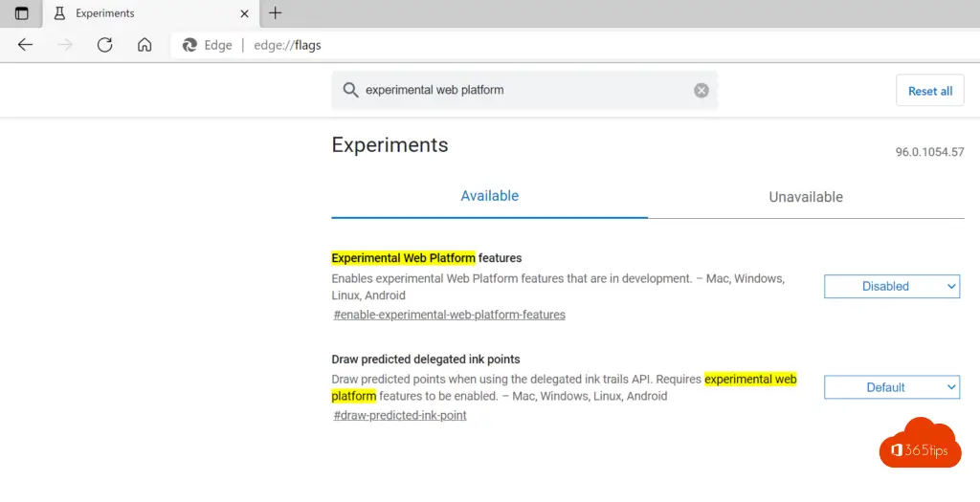Open #draw-predicted-ink-point anchor link

point(400,416)
